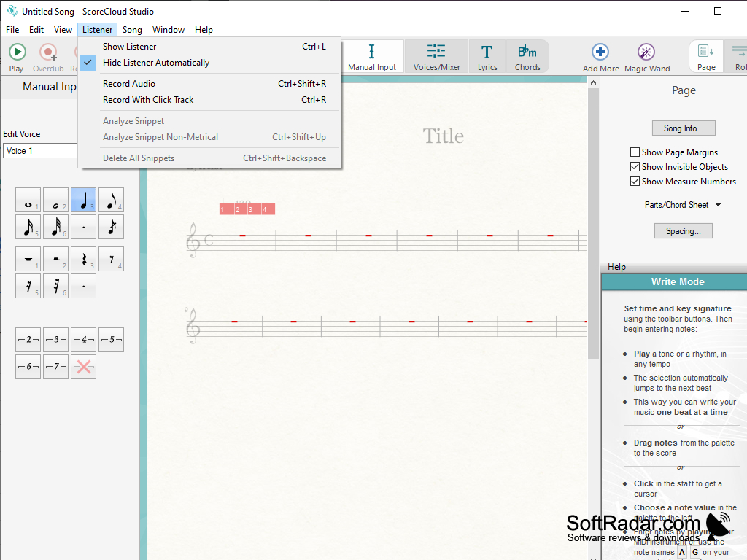
Task: Open the Window menu
Action: pos(169,29)
